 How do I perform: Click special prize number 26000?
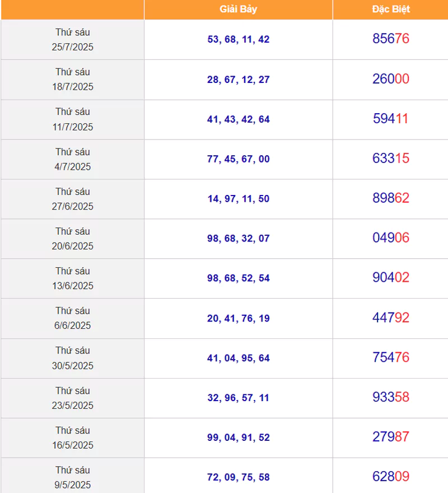pos(391,78)
